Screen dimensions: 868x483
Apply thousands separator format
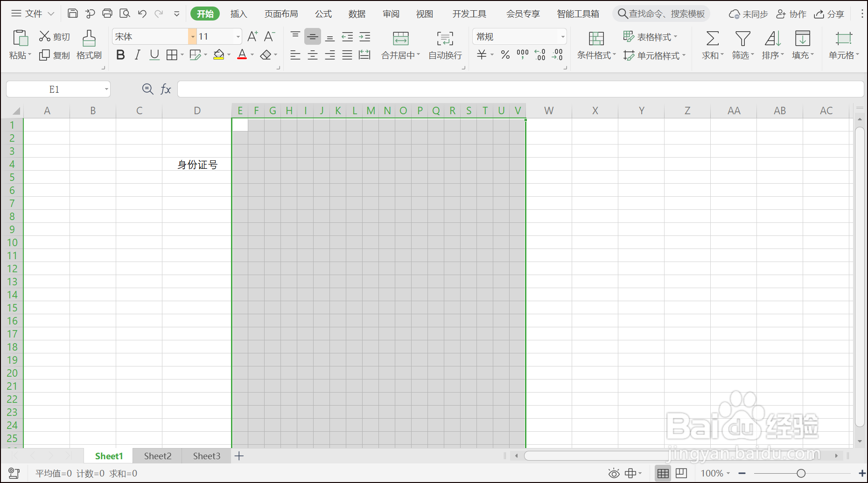pos(523,55)
